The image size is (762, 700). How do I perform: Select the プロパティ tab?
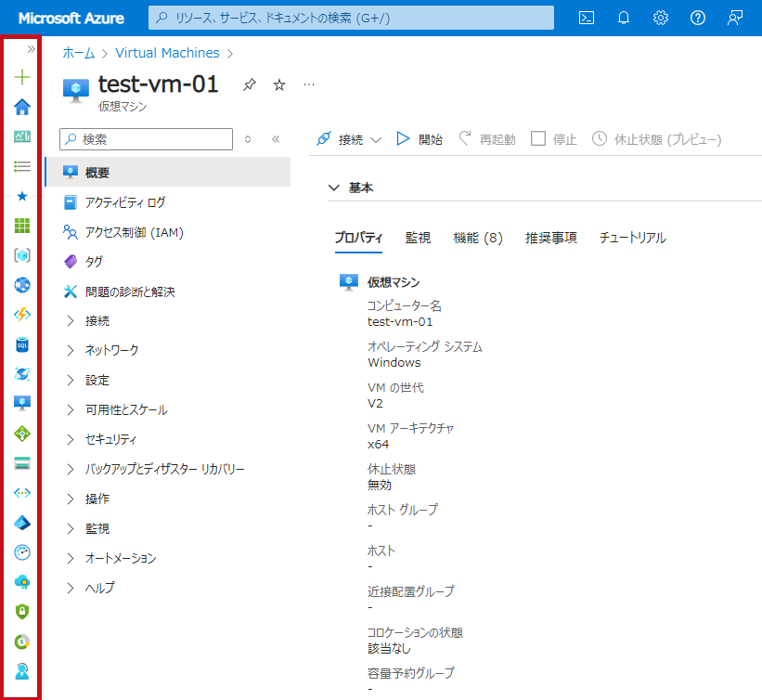358,238
